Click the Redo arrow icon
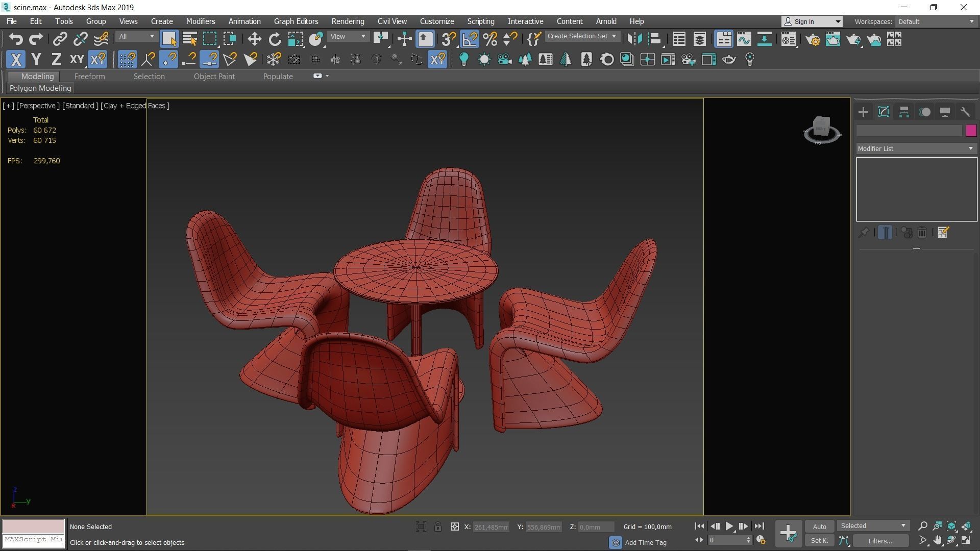 pyautogui.click(x=36, y=39)
